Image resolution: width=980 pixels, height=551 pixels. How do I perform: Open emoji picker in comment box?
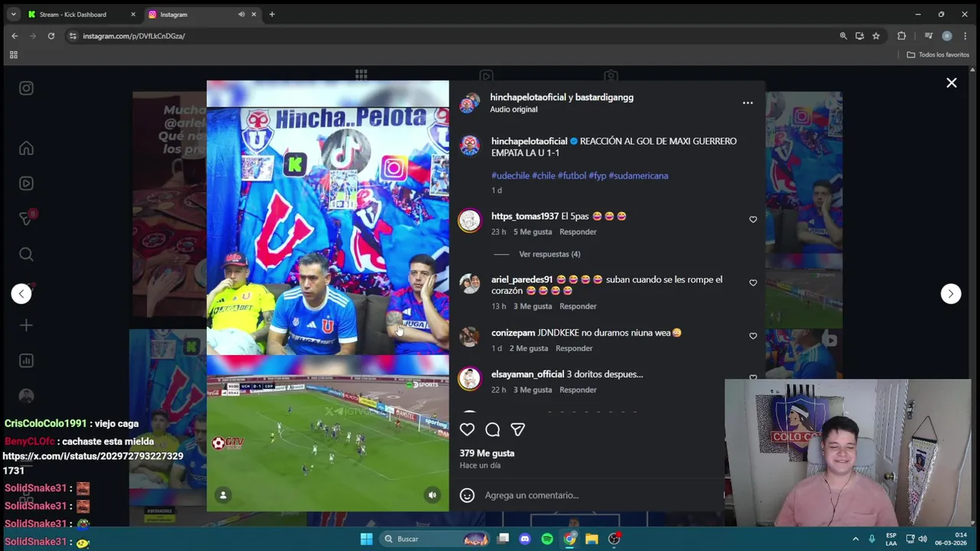pyautogui.click(x=467, y=495)
